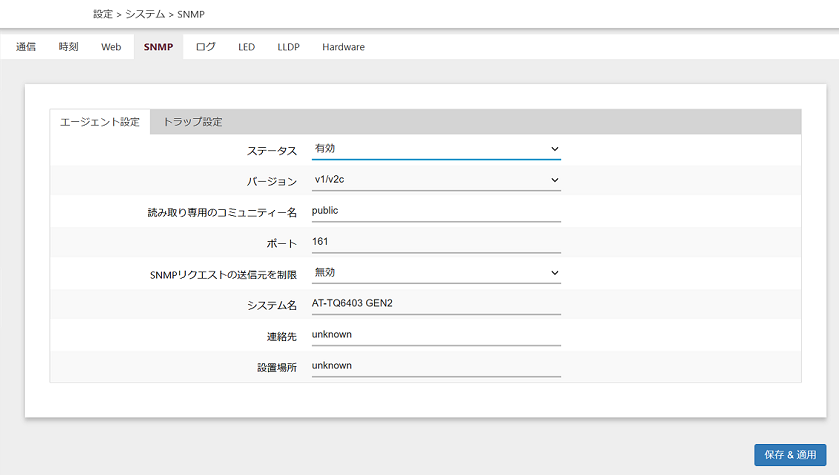Screen dimensions: 839x475
Task: Switch to the トラップ設定 sub-tab
Action: tap(193, 122)
